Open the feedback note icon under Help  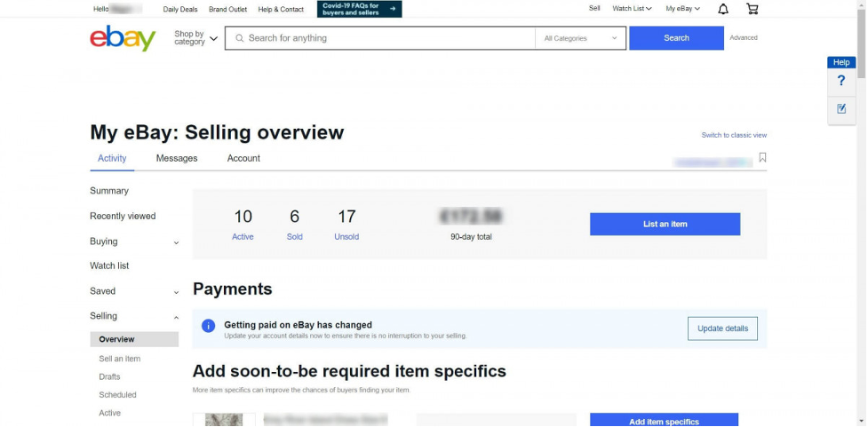[840, 108]
